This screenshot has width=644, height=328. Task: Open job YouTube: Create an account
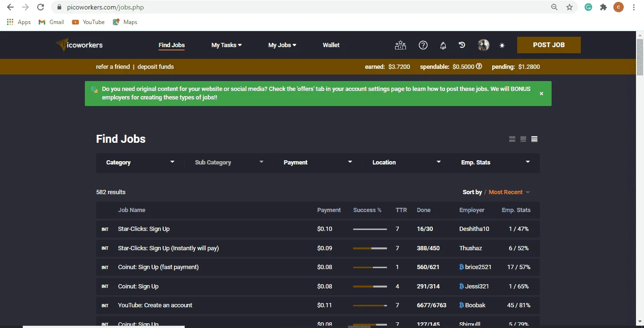(155, 305)
